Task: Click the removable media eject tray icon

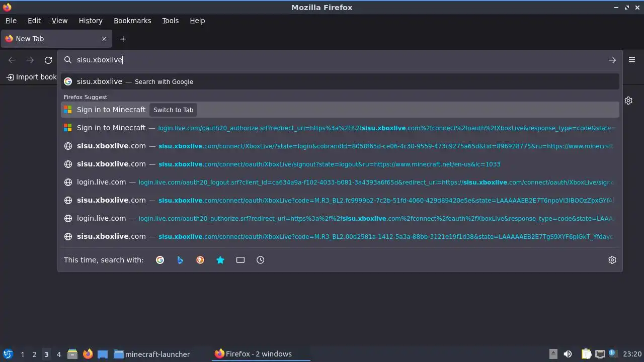Action: pyautogui.click(x=553, y=354)
